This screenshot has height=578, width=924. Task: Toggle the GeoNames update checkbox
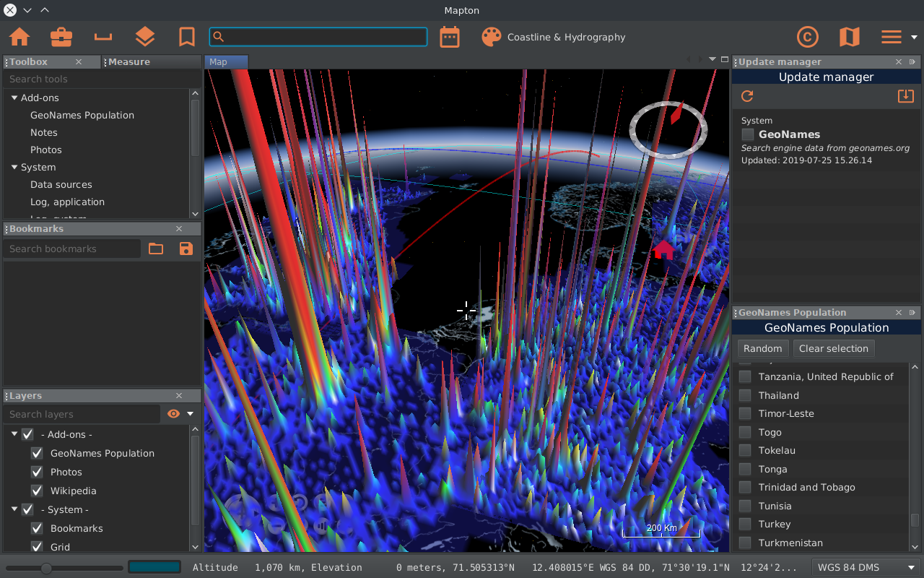click(748, 134)
